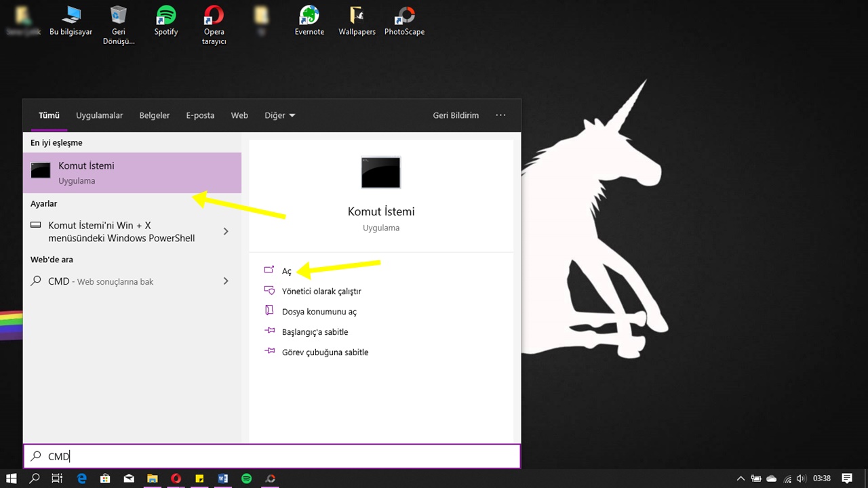Expand the CMD web results chevron
The image size is (868, 488).
click(226, 281)
